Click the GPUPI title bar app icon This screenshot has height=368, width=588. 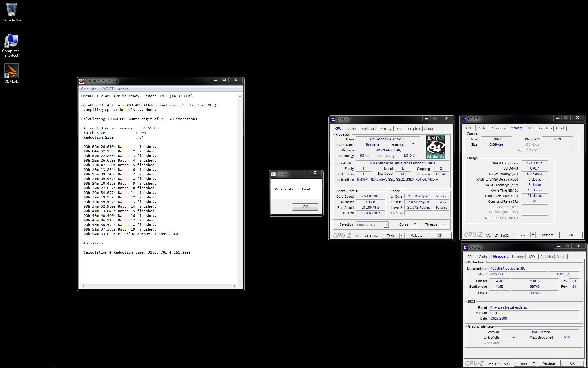pyautogui.click(x=81, y=81)
